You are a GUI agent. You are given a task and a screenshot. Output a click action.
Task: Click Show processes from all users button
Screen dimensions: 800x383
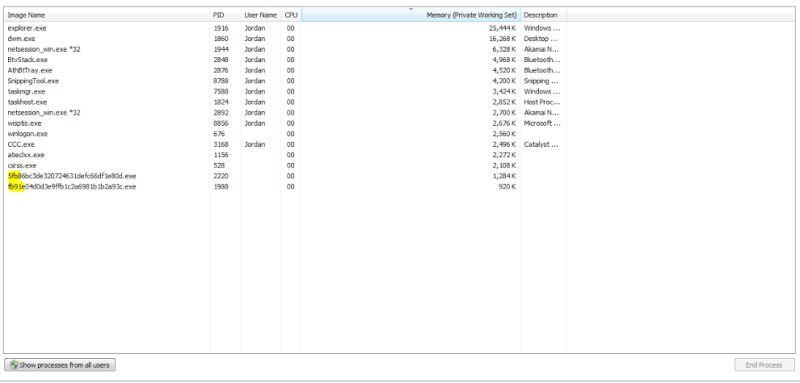pos(60,365)
